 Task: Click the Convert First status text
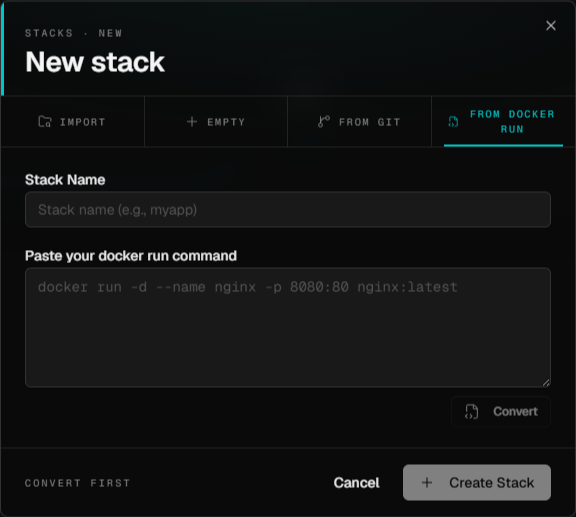78,483
